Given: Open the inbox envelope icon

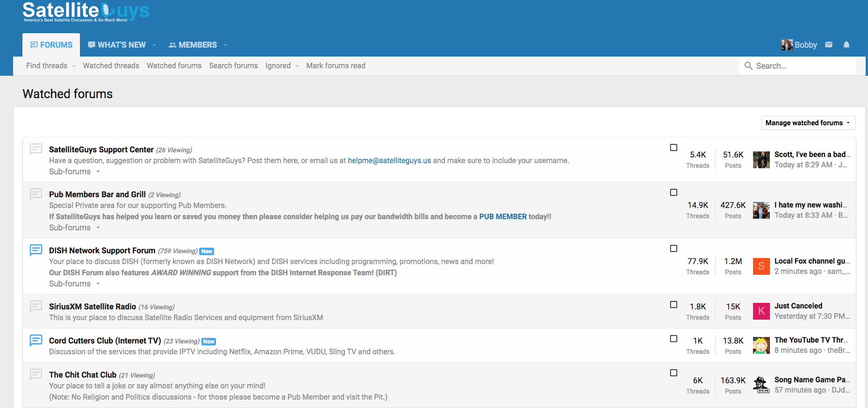Looking at the screenshot, I should tap(829, 45).
